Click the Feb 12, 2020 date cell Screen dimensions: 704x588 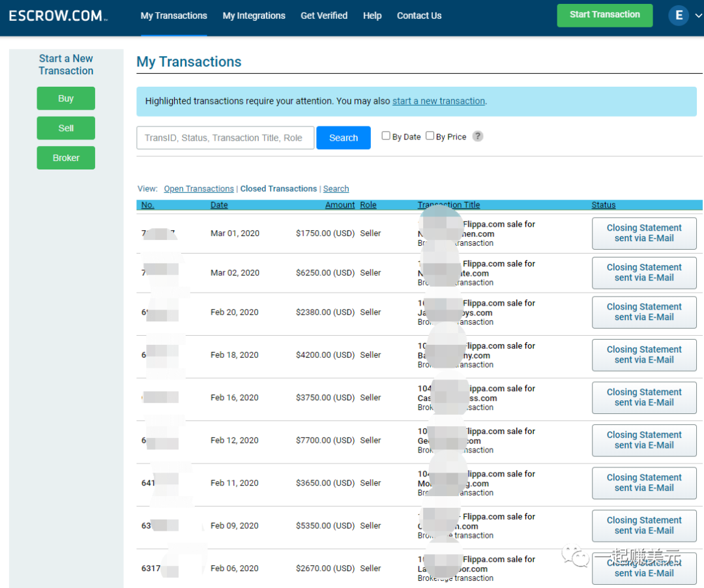(235, 440)
